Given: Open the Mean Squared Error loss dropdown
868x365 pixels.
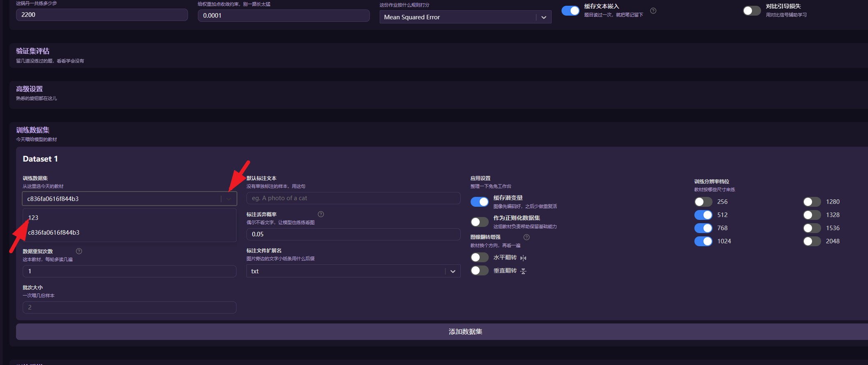Looking at the screenshot, I should click(465, 17).
